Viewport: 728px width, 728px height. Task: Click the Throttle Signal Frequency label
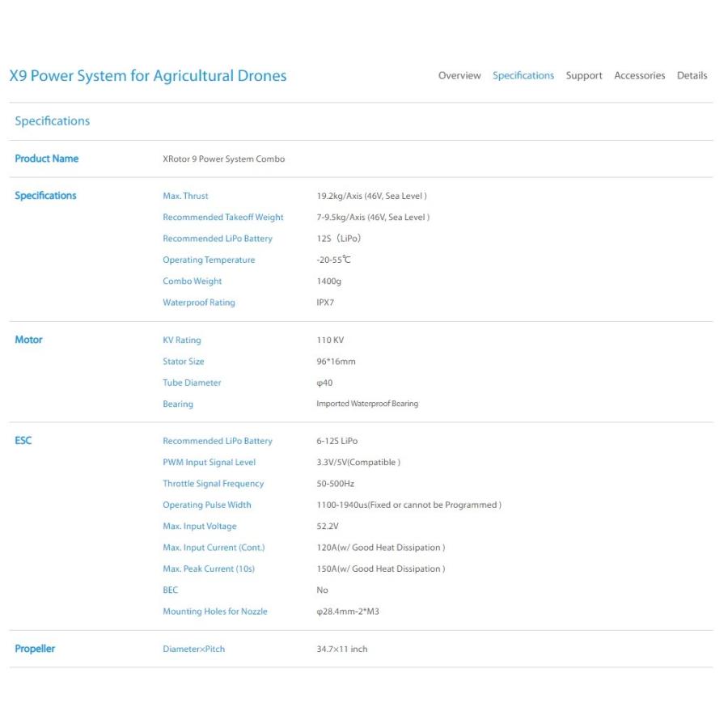coord(213,484)
